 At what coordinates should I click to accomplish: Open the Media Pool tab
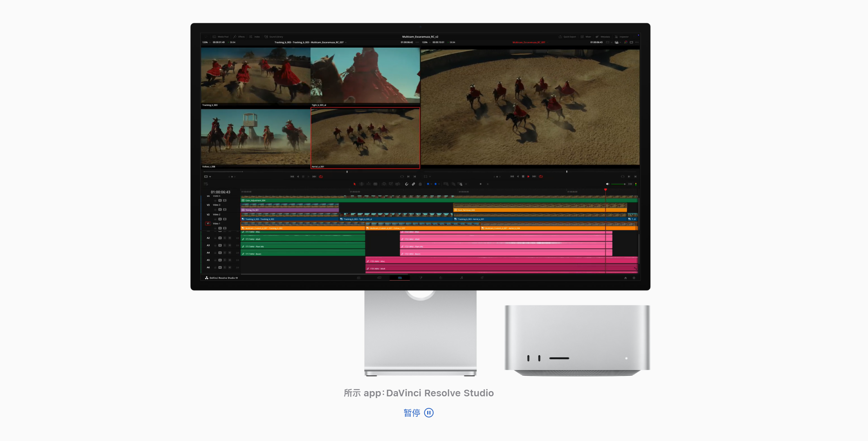tap(220, 37)
